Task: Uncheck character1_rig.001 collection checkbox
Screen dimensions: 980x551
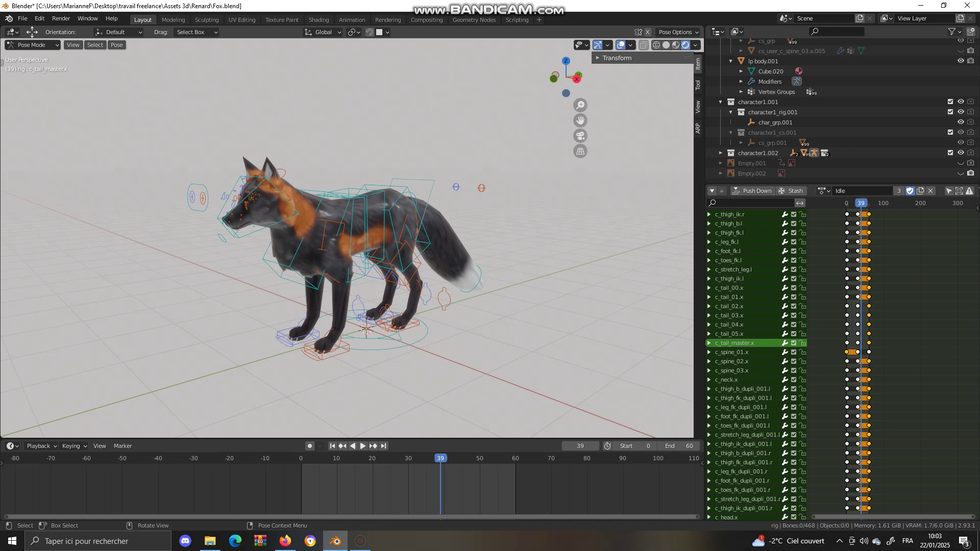Action: click(x=950, y=112)
